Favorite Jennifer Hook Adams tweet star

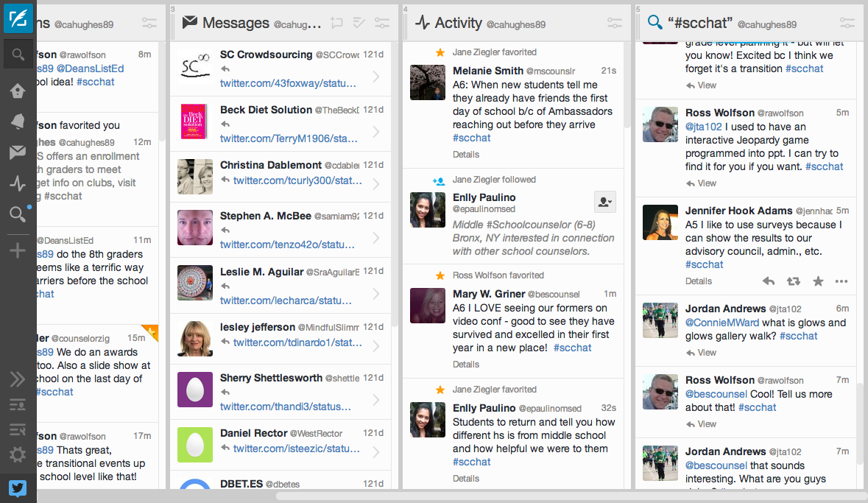818,281
